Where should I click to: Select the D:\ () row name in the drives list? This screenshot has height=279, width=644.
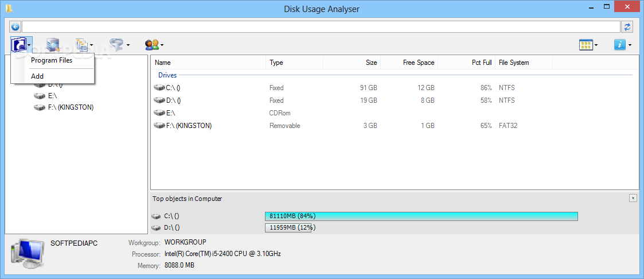tap(173, 100)
